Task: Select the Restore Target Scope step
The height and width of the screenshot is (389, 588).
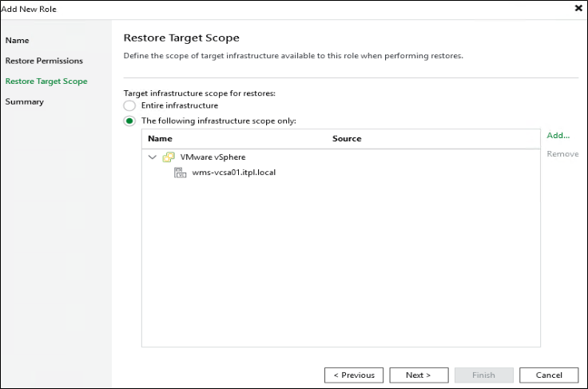Action: click(x=46, y=81)
